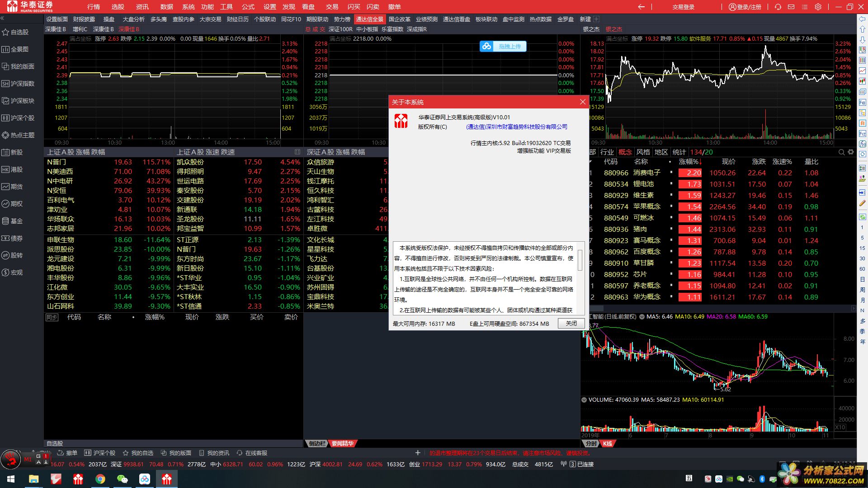Open 沪深指数 in left sidebar
Image resolution: width=868 pixels, height=488 pixels.
click(x=18, y=84)
